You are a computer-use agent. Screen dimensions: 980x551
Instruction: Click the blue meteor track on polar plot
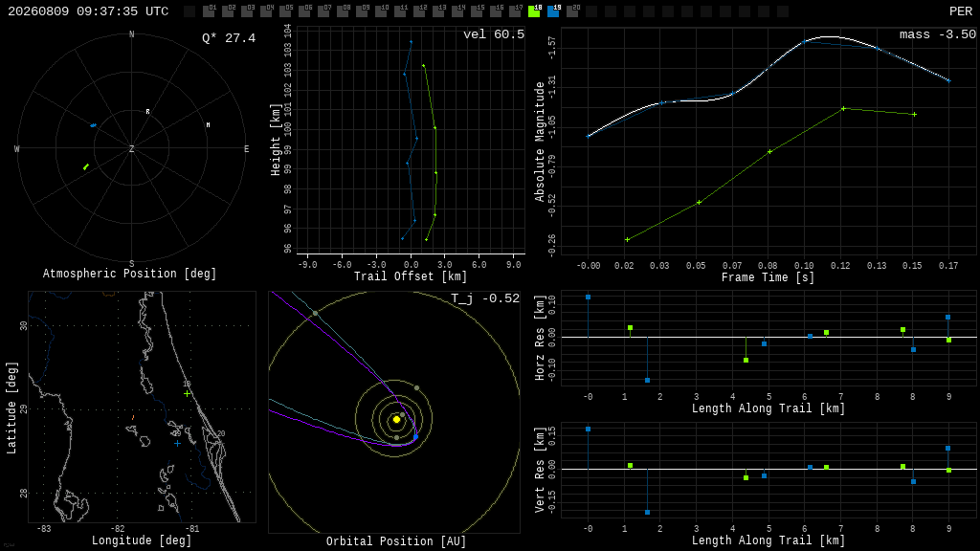click(93, 125)
